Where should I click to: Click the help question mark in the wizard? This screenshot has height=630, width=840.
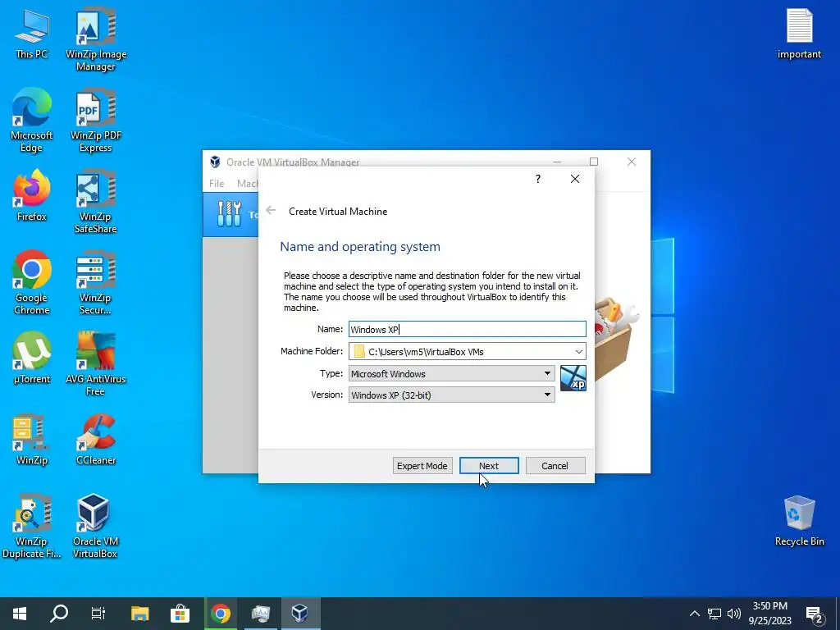[538, 179]
